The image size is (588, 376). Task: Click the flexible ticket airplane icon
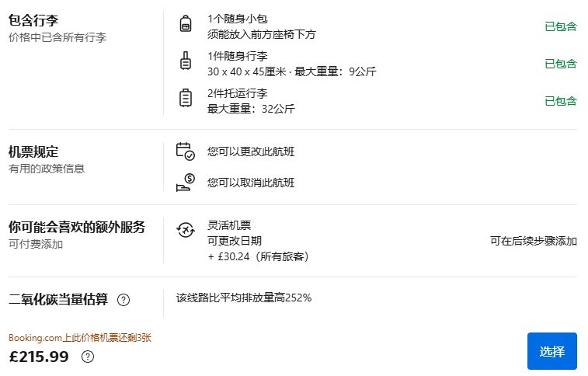(x=185, y=230)
